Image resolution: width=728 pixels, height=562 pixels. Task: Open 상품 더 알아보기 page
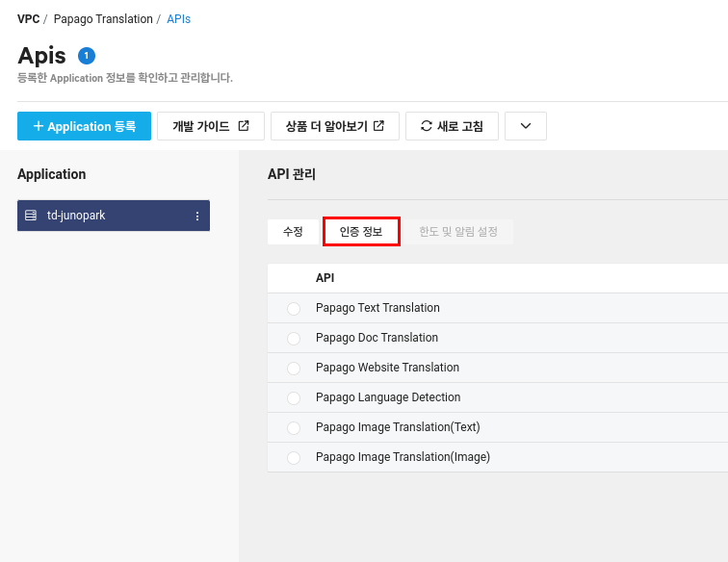pyautogui.click(x=335, y=126)
